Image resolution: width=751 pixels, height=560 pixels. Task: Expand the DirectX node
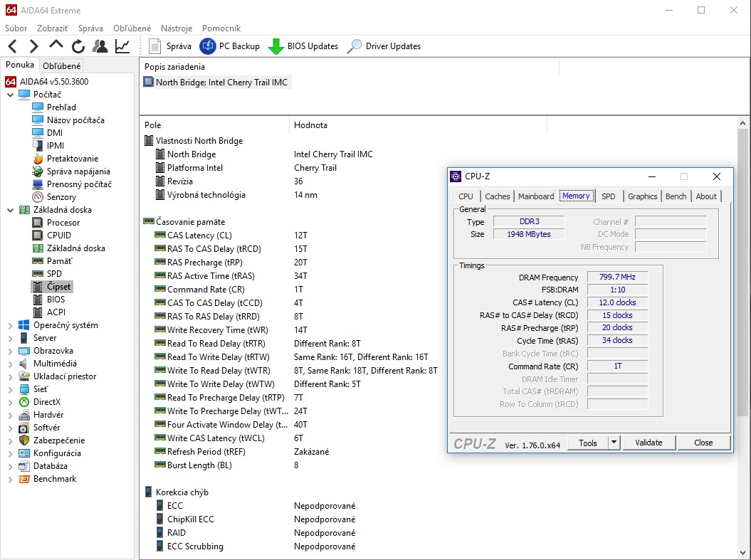pos(10,403)
